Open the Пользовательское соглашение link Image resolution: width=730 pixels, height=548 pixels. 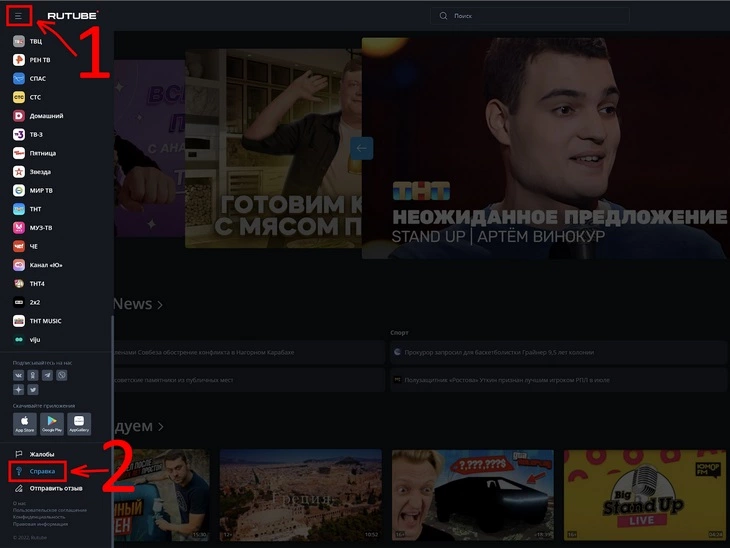click(50, 510)
